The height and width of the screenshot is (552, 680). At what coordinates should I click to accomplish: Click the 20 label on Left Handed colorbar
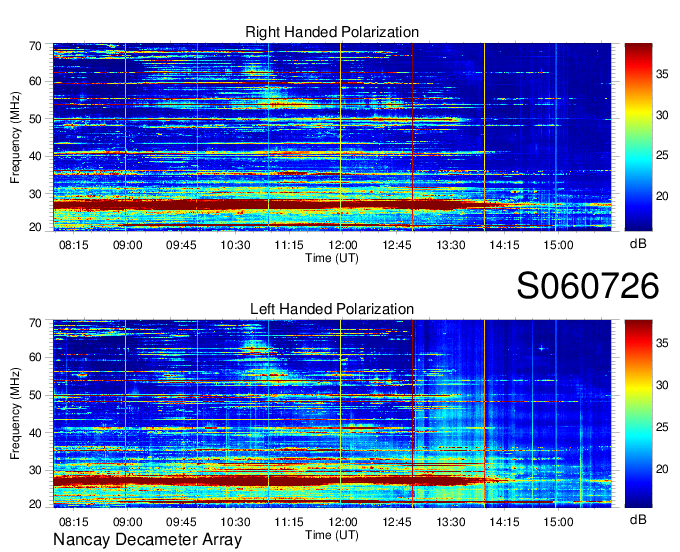tap(662, 469)
